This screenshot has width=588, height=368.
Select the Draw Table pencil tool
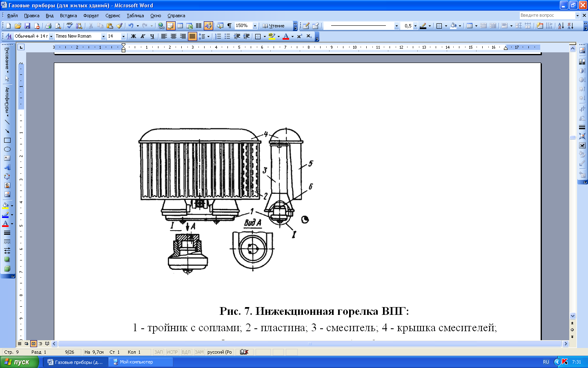tap(306, 26)
